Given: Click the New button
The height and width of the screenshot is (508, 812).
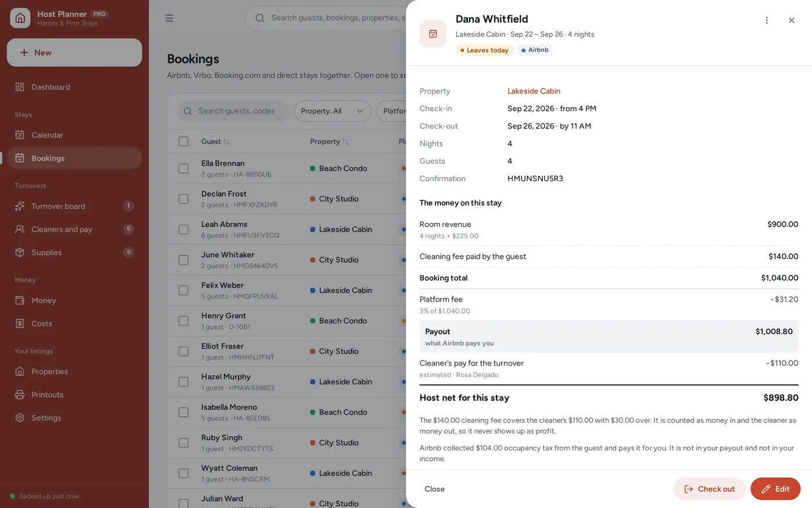Looking at the screenshot, I should click(x=74, y=53).
